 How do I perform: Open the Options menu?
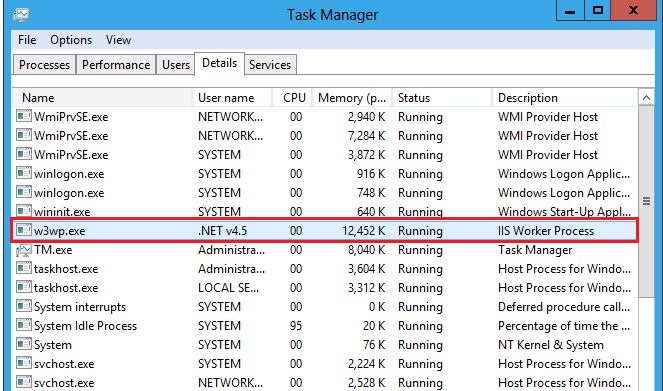(x=71, y=40)
